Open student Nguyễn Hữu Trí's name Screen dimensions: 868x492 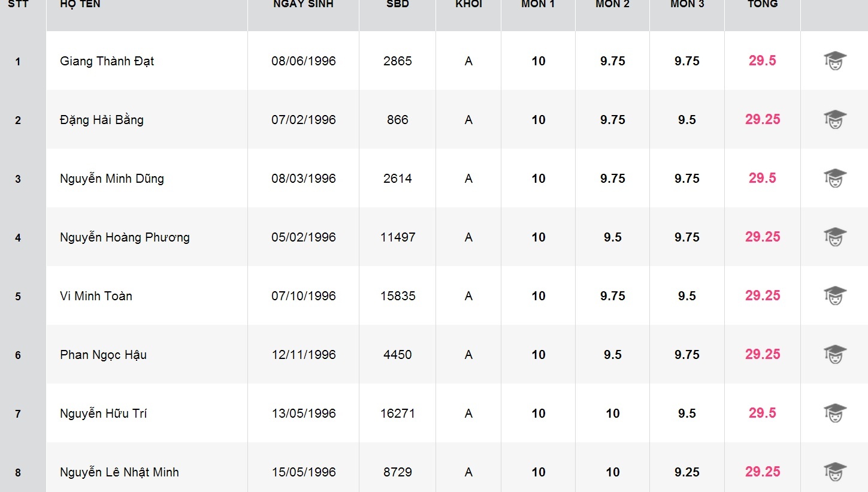click(104, 413)
